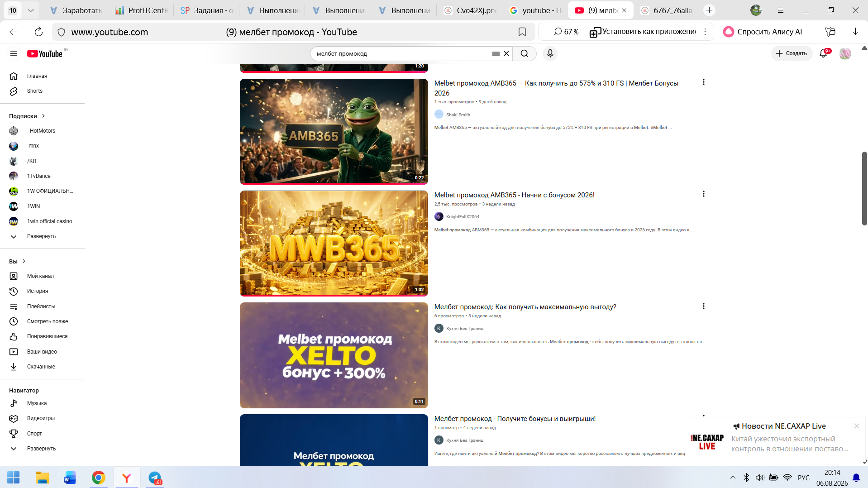868x488 pixels.
Task: Open more options for 'максимальную выгоду' video
Action: [x=703, y=306]
